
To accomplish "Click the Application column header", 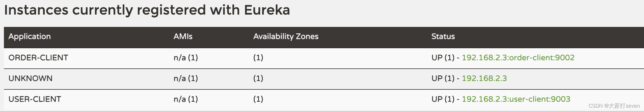I will point(30,36).
